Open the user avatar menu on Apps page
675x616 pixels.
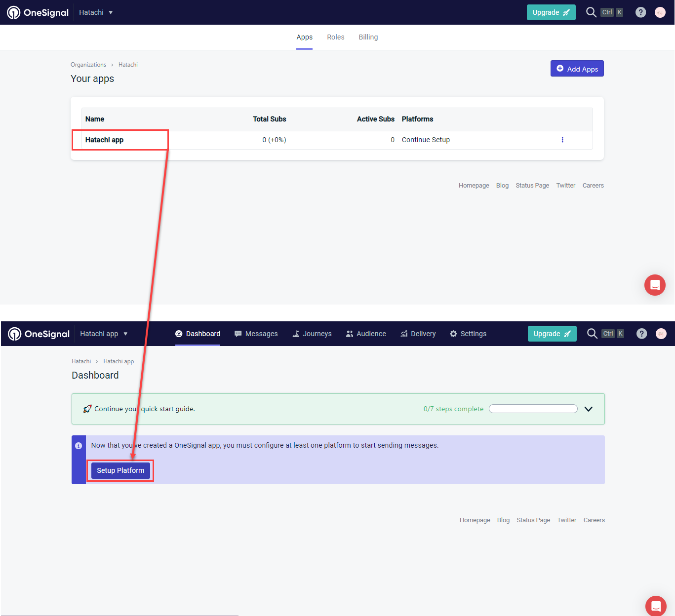click(x=660, y=12)
